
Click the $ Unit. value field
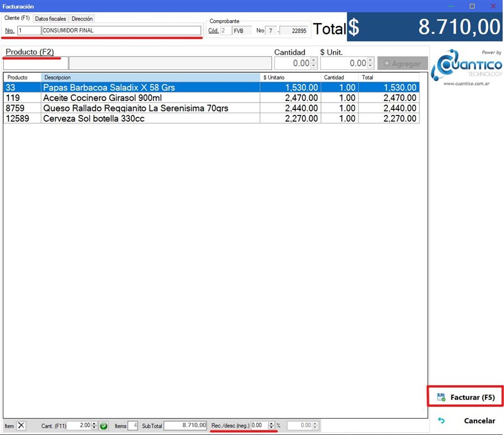click(344, 63)
